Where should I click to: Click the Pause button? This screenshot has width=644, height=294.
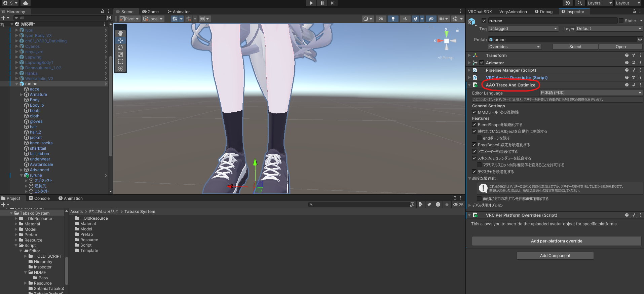click(x=322, y=3)
